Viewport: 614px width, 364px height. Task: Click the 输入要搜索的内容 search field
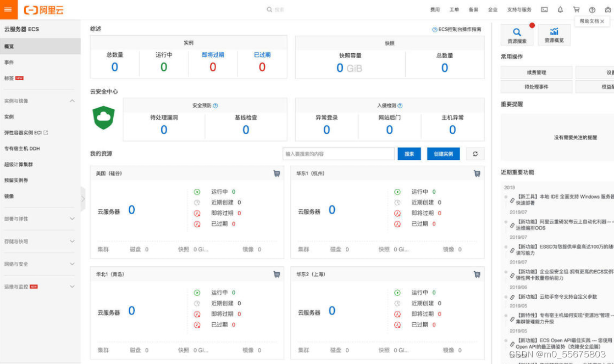click(x=338, y=154)
